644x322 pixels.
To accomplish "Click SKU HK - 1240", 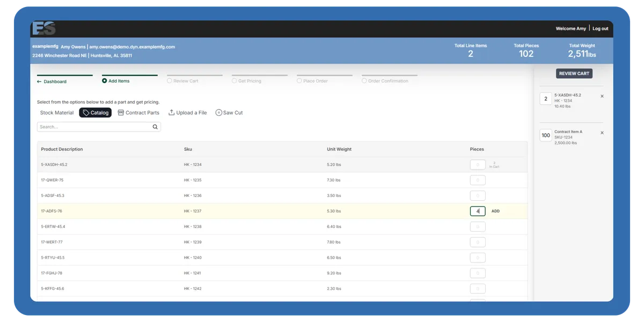I will (193, 258).
